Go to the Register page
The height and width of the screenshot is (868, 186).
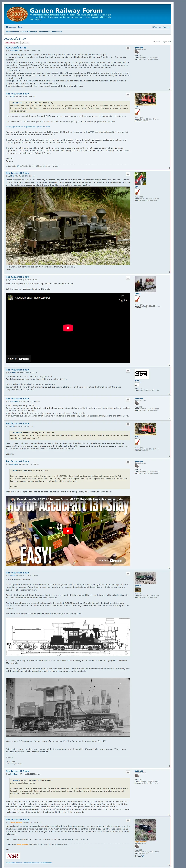point(157,27)
